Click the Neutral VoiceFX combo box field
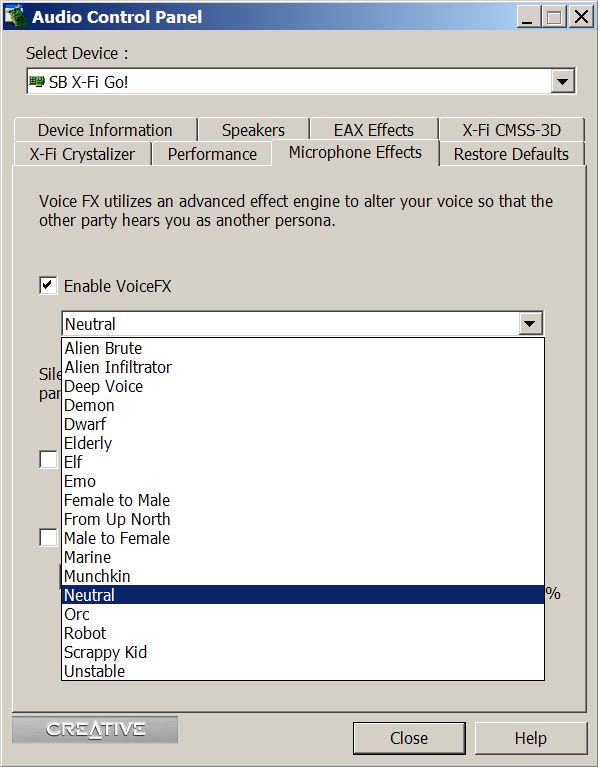598x767 pixels. [303, 323]
